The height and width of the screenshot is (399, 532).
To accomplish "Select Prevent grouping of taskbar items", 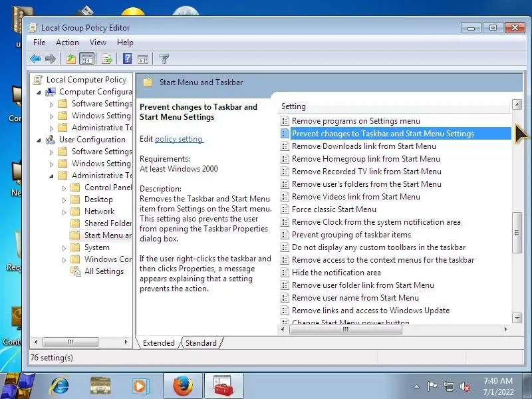I will [351, 235].
